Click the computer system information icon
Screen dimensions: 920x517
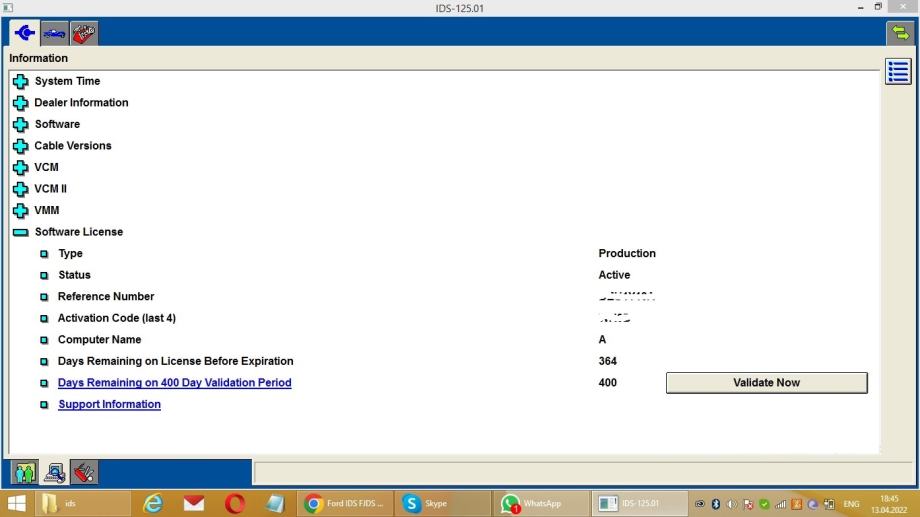coord(55,472)
